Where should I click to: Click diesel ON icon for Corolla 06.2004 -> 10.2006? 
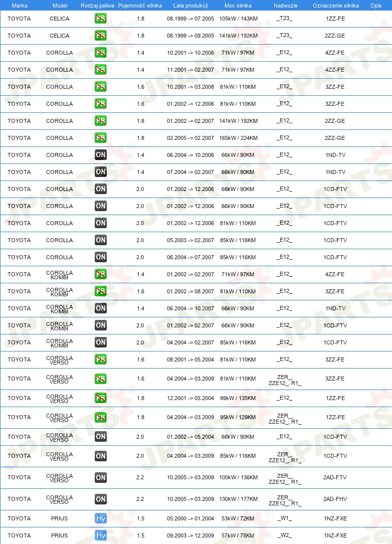pos(101,155)
